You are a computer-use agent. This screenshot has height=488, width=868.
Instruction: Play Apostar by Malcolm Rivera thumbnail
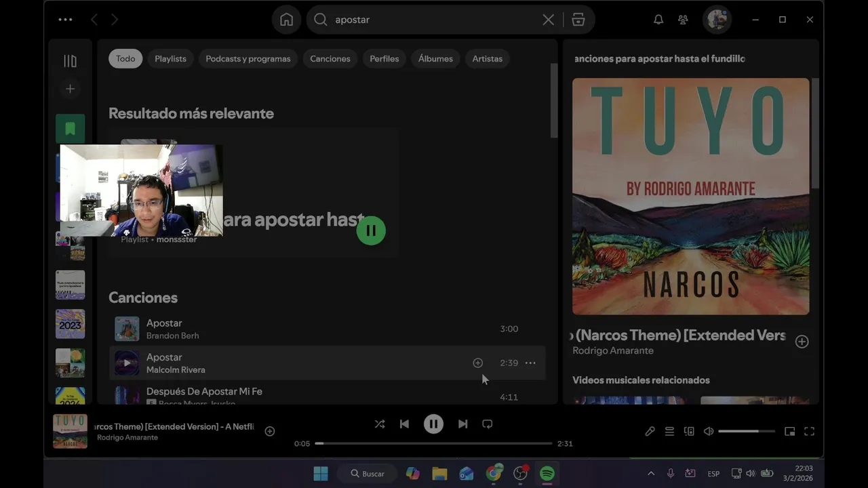point(127,363)
